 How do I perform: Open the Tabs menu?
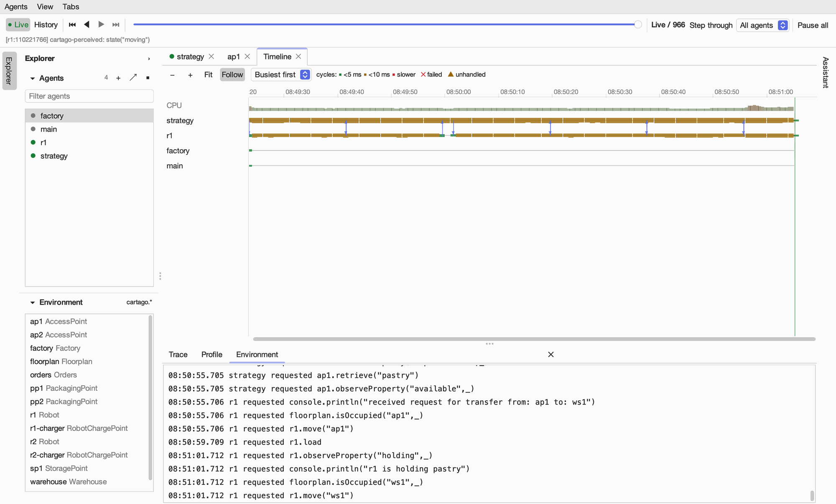click(x=71, y=7)
